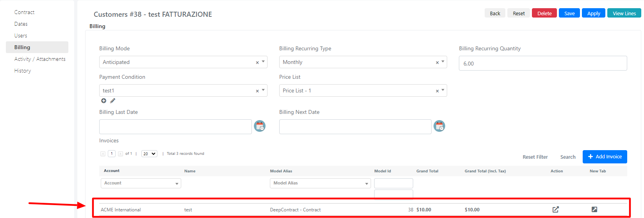This screenshot has height=218, width=644.
Task: Go to previous invoices page
Action: pos(103,154)
